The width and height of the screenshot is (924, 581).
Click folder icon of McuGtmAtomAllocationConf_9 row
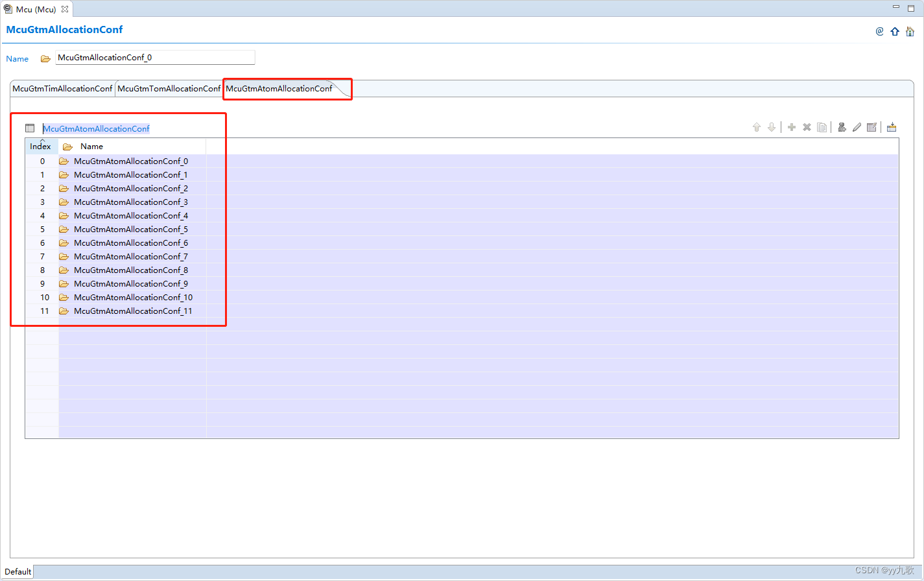tap(64, 283)
